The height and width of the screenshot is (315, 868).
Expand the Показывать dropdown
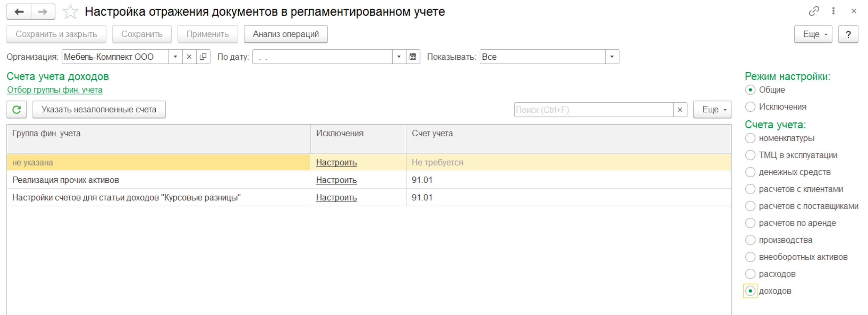[612, 57]
